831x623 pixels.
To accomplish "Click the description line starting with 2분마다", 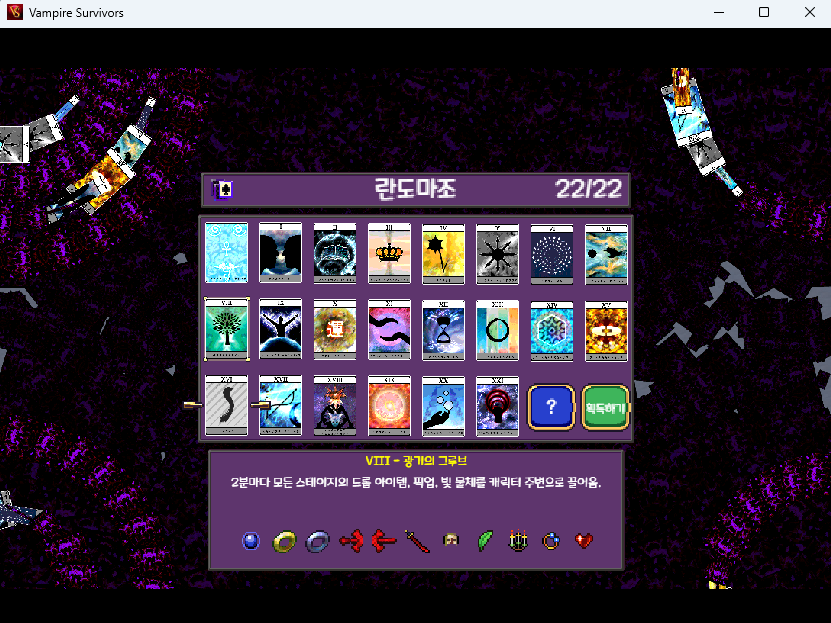I will [x=416, y=482].
